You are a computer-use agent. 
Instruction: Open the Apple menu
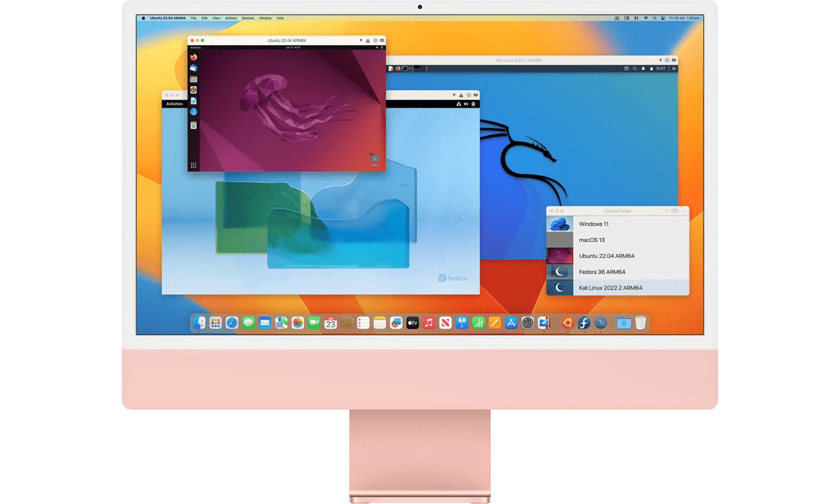(x=143, y=17)
